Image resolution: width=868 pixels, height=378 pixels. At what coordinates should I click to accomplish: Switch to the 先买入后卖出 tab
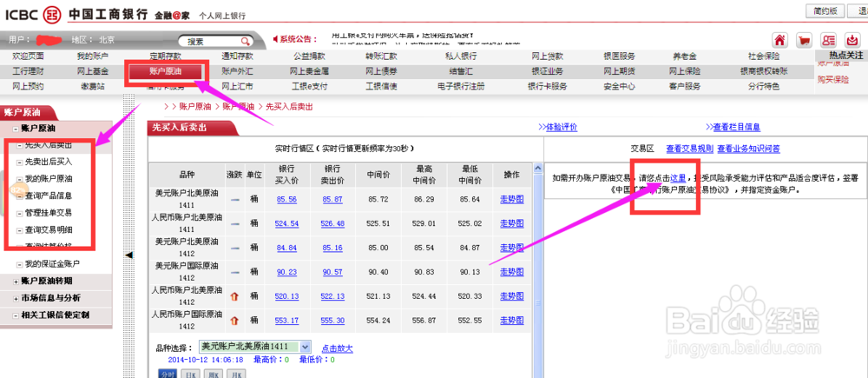pos(192,128)
